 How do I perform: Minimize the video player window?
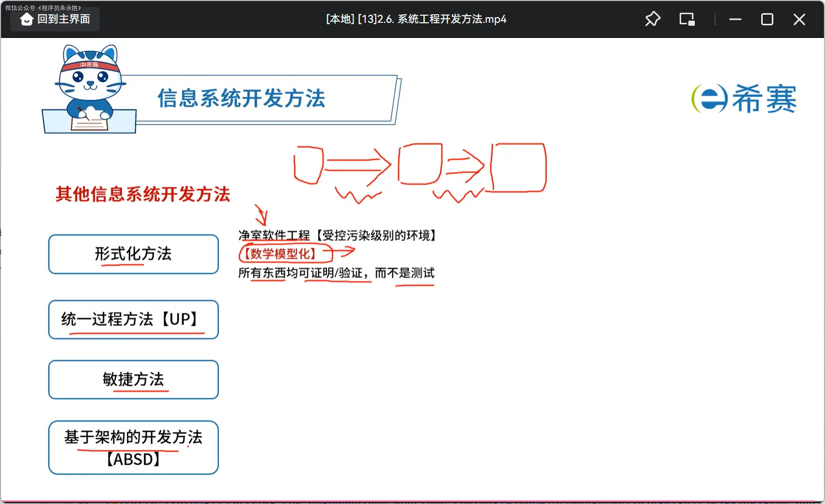coord(735,19)
